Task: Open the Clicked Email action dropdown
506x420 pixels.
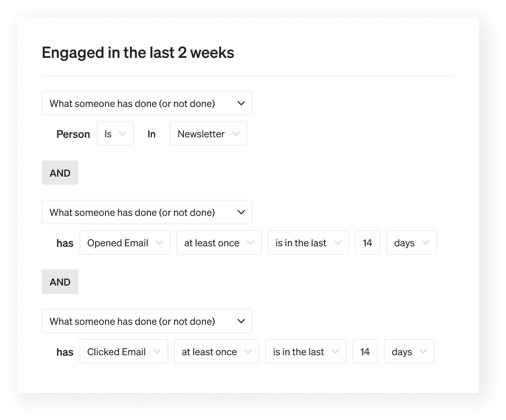Action: (123, 351)
